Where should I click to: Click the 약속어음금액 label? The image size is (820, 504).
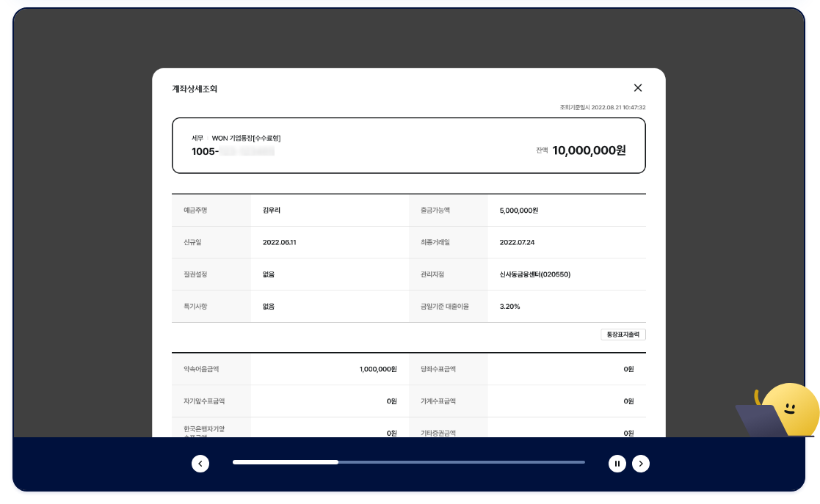(x=201, y=369)
